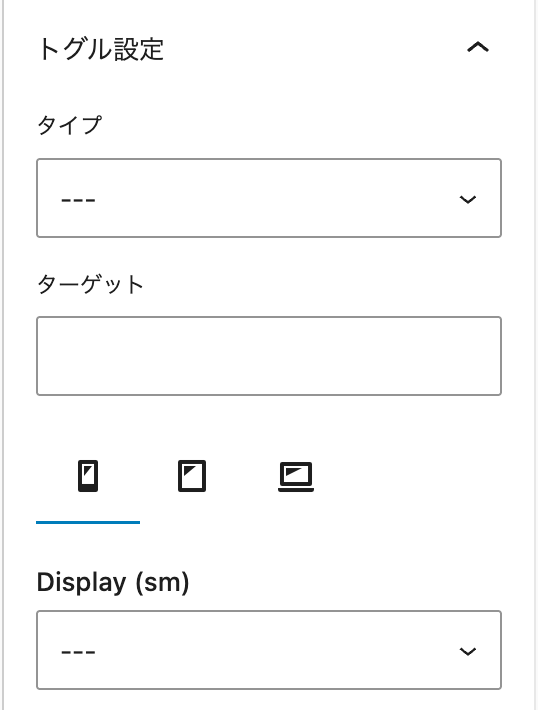The width and height of the screenshot is (538, 710).
Task: Click the sidebar's right edge scrollbar
Action: point(535,355)
